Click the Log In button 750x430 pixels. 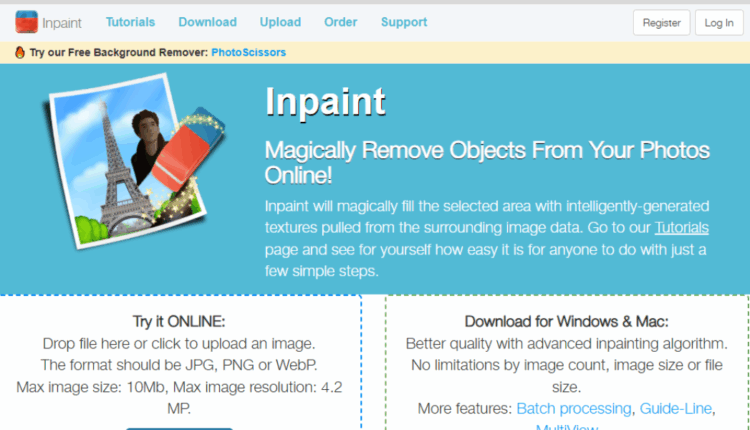(719, 22)
